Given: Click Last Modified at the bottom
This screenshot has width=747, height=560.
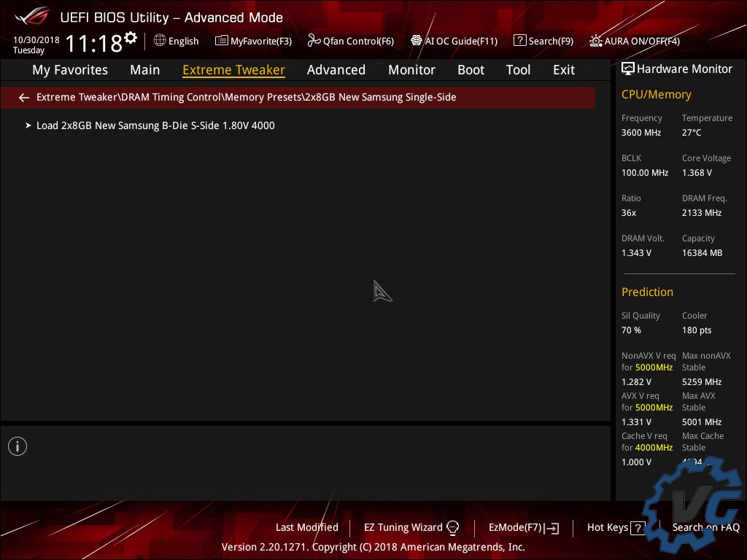Looking at the screenshot, I should (x=306, y=527).
